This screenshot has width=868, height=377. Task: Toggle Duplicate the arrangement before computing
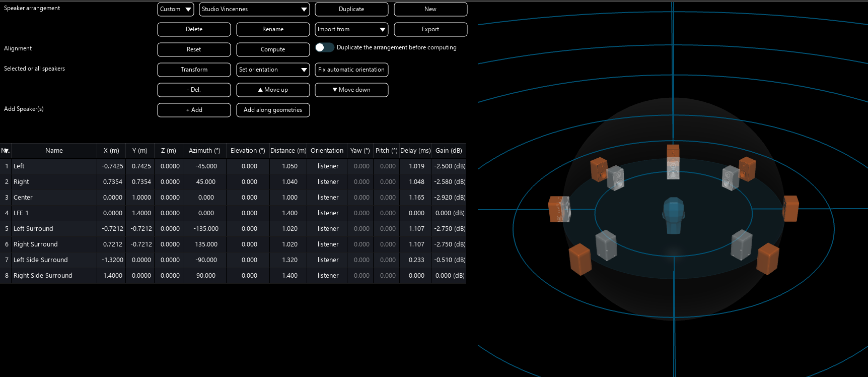coord(324,47)
